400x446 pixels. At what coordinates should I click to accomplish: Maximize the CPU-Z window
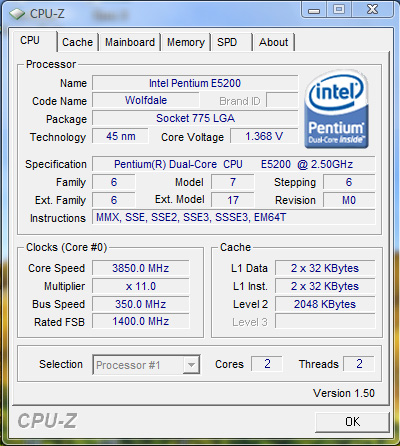(339, 10)
